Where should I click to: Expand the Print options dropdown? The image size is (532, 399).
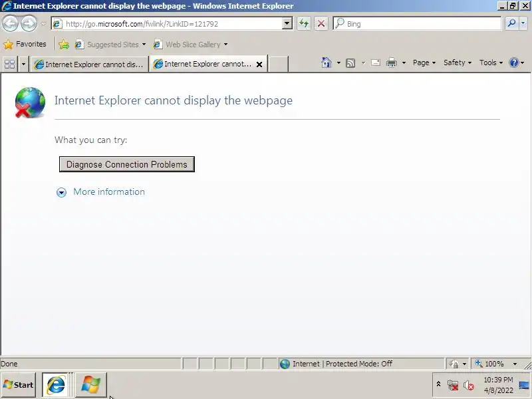(x=404, y=63)
